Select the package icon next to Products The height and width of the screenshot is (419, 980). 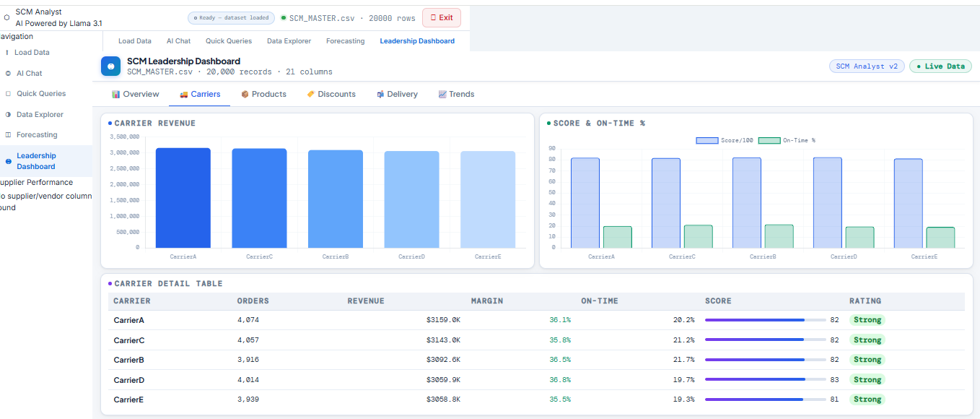(x=245, y=94)
